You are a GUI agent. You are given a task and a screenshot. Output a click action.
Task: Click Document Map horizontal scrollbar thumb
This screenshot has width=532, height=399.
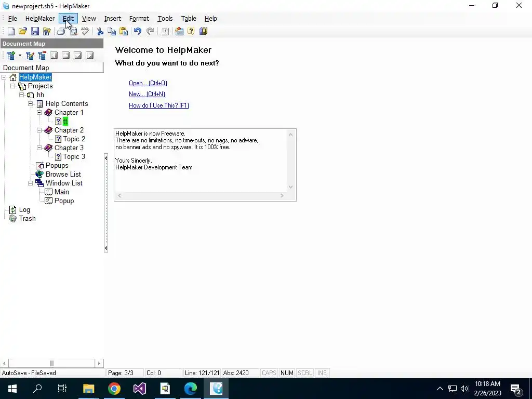[x=52, y=363]
